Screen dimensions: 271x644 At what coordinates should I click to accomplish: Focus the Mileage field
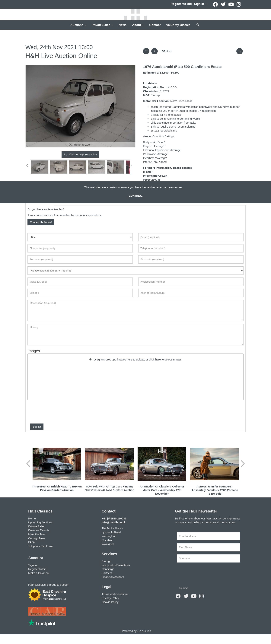click(x=80, y=293)
